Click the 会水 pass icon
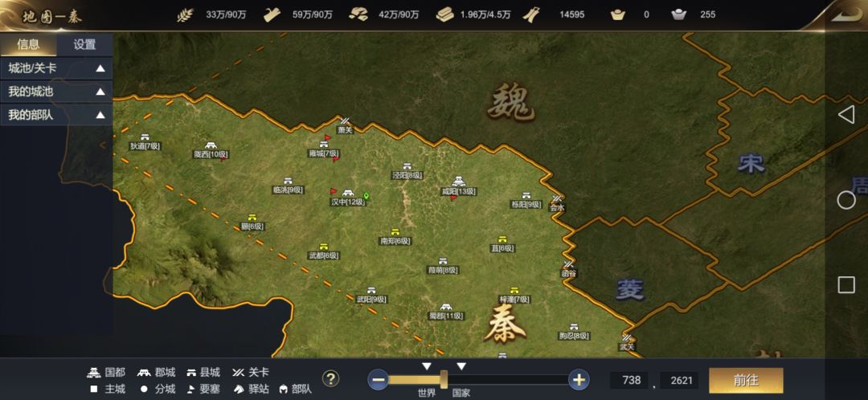 coord(557,199)
